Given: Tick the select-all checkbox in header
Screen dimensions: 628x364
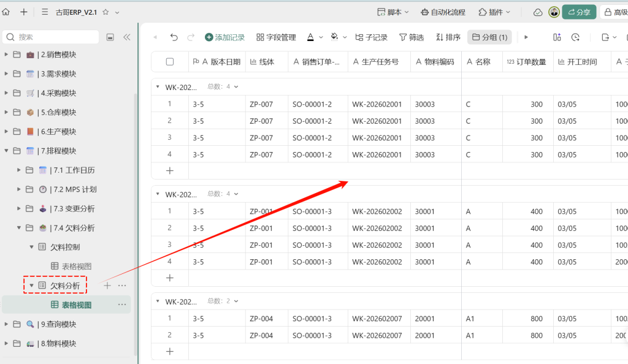Looking at the screenshot, I should (x=170, y=62).
